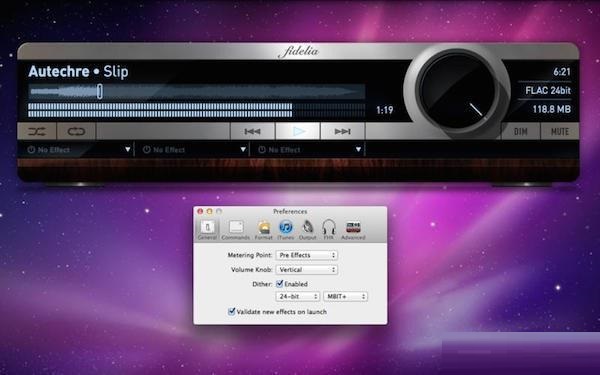Toggle shuffle playback mode

(37, 132)
